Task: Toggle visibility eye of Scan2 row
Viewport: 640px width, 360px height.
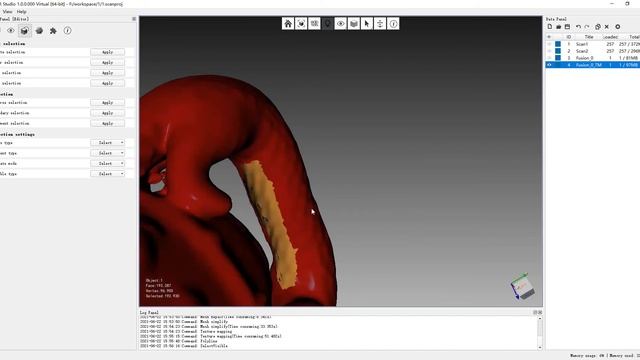Action: tap(549, 51)
